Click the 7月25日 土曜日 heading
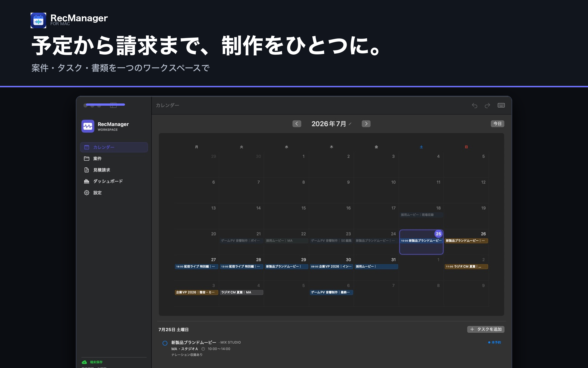 coord(174,329)
